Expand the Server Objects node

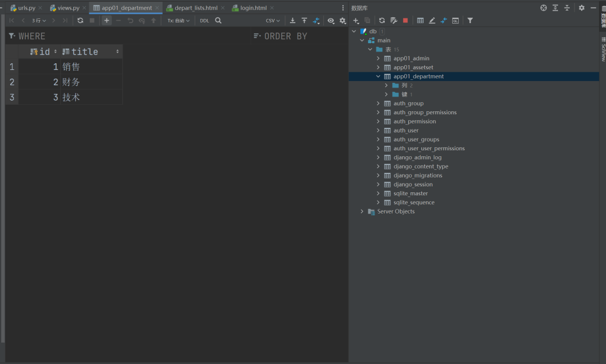(x=362, y=211)
